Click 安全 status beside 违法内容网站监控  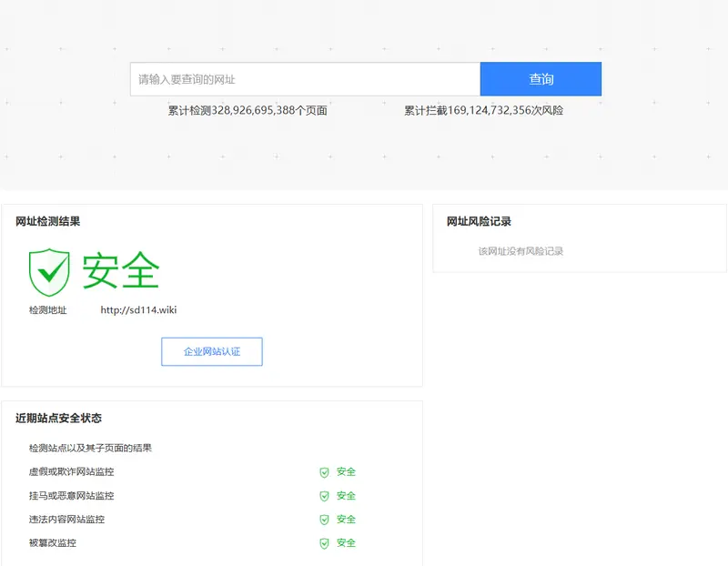click(x=346, y=519)
